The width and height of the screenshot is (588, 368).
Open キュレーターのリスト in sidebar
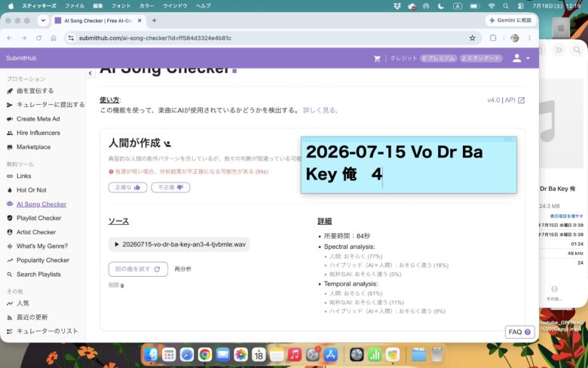tap(42, 331)
